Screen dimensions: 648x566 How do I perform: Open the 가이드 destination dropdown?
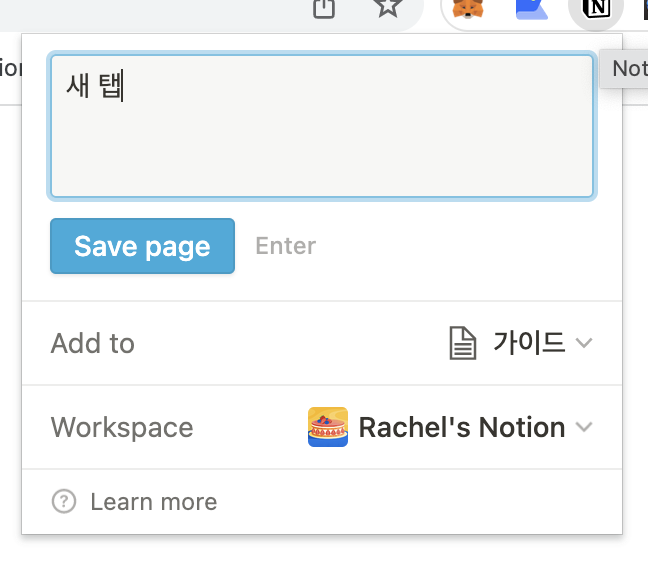(x=521, y=343)
